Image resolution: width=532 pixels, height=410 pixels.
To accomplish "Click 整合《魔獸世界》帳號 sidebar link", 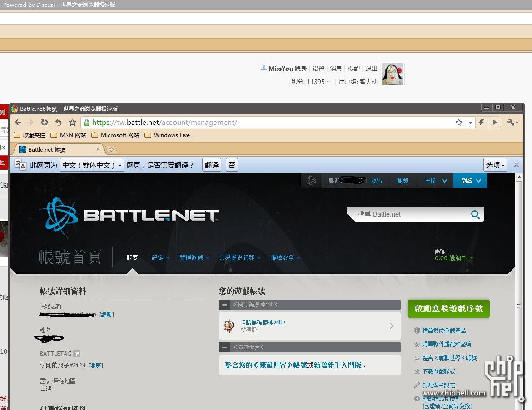I will 450,358.
